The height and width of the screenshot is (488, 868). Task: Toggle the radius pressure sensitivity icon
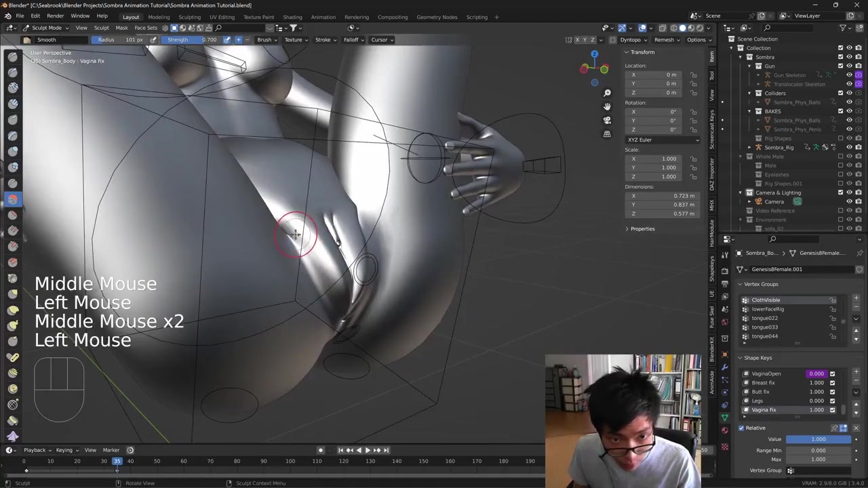coord(153,39)
